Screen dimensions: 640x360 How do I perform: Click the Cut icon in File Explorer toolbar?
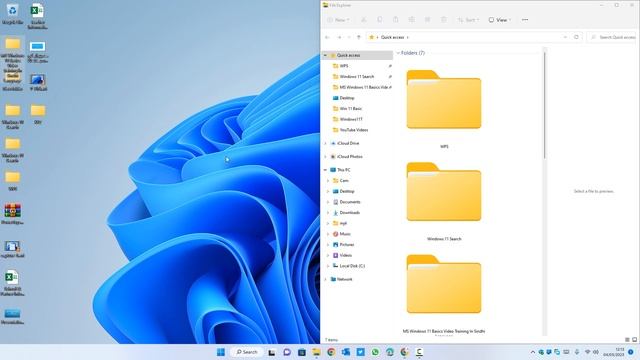tap(363, 20)
